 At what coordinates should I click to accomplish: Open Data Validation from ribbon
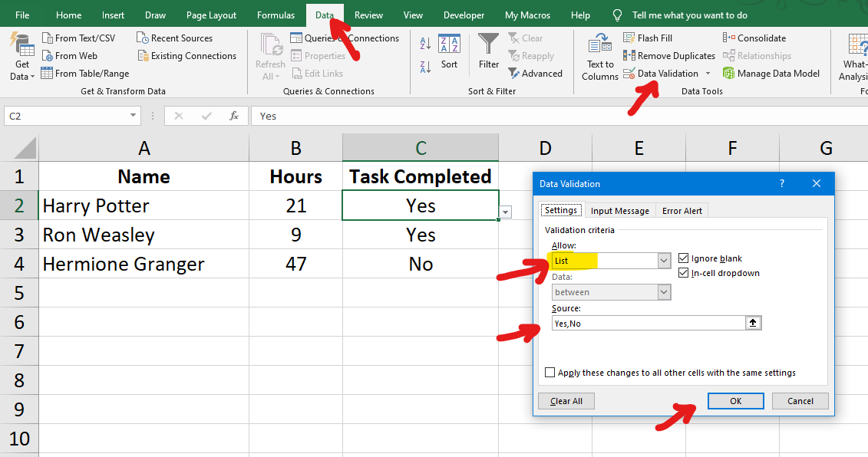661,74
